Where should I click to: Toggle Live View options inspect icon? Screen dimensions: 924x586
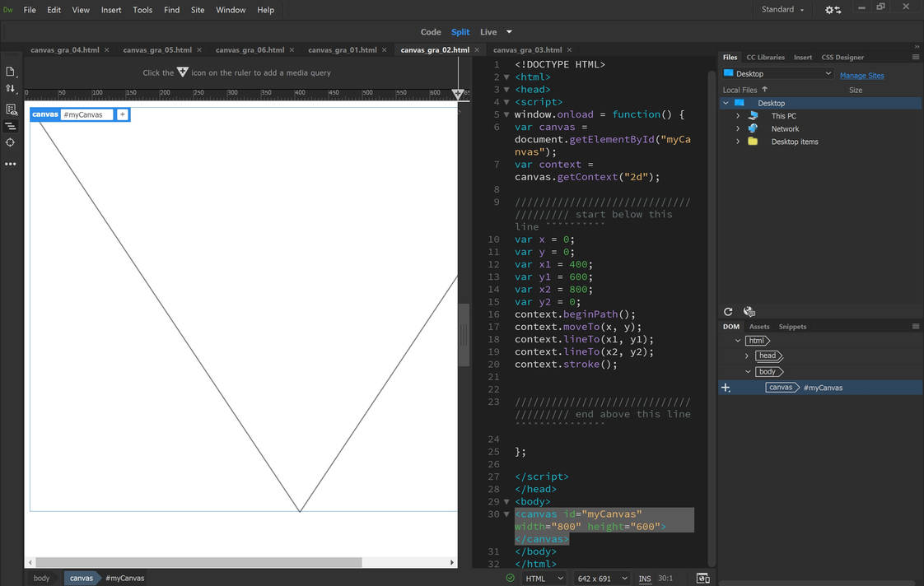10,109
